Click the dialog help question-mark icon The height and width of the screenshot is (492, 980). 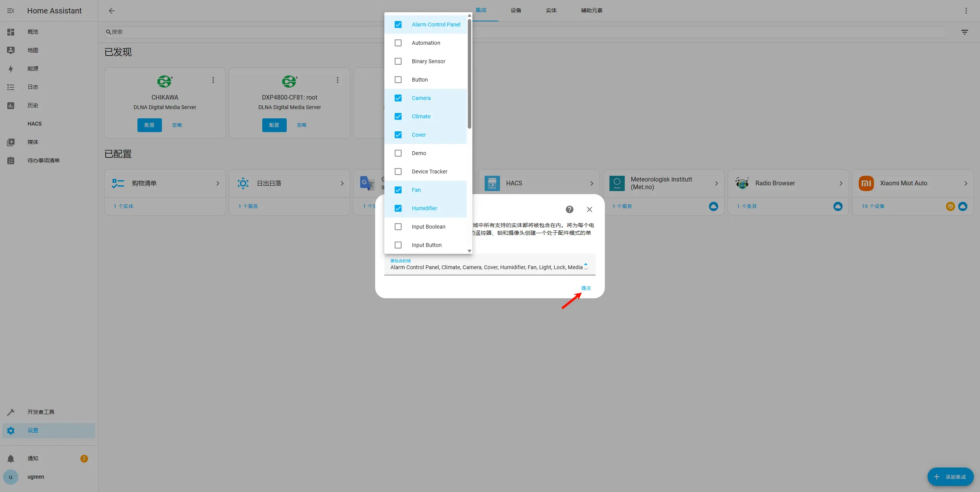(x=569, y=209)
